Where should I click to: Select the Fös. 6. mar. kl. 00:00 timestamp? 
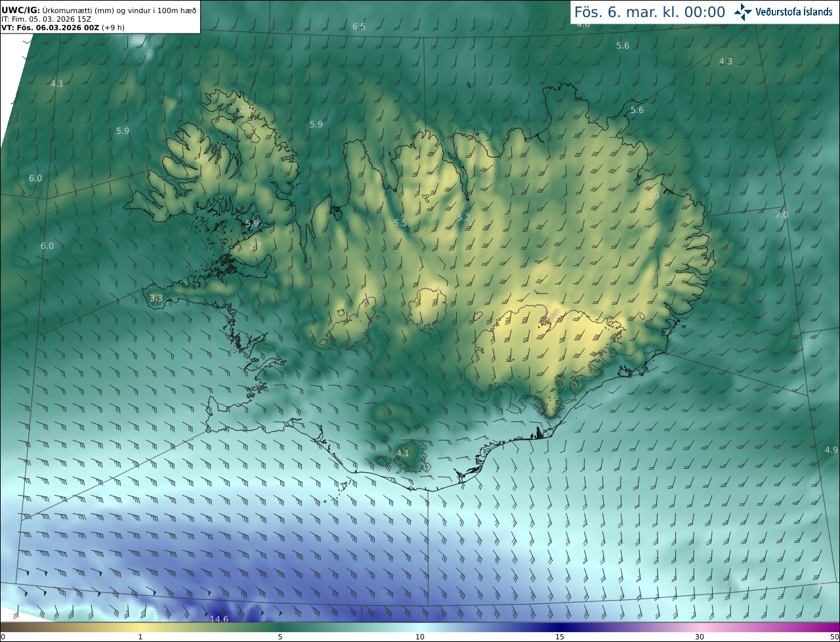click(650, 12)
